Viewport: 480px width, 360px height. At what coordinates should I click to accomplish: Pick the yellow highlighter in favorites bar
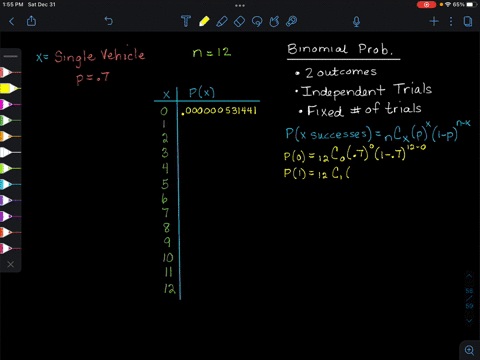point(10,88)
